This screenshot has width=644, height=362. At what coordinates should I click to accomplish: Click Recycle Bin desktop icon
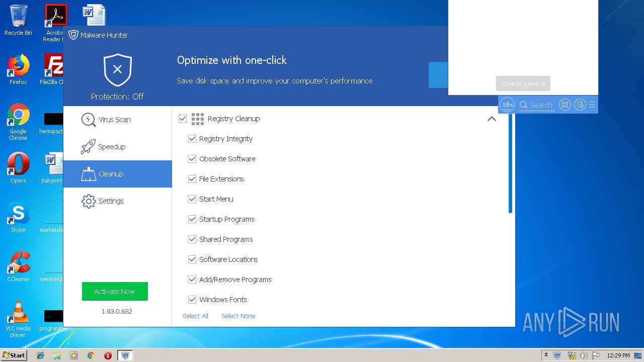(18, 21)
